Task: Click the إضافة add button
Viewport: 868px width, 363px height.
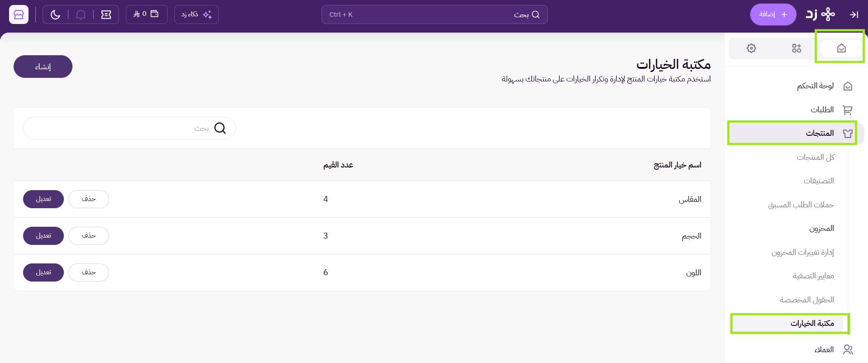Action: click(x=773, y=14)
